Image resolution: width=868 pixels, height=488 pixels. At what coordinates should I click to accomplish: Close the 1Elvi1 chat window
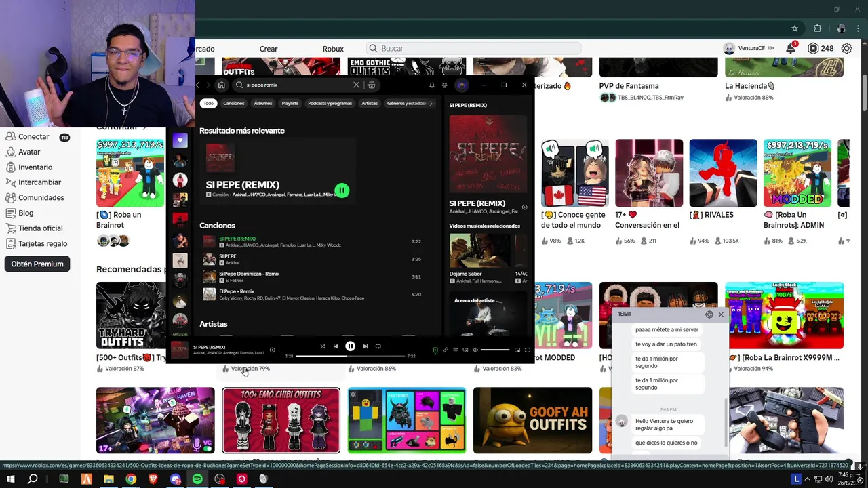pos(721,314)
